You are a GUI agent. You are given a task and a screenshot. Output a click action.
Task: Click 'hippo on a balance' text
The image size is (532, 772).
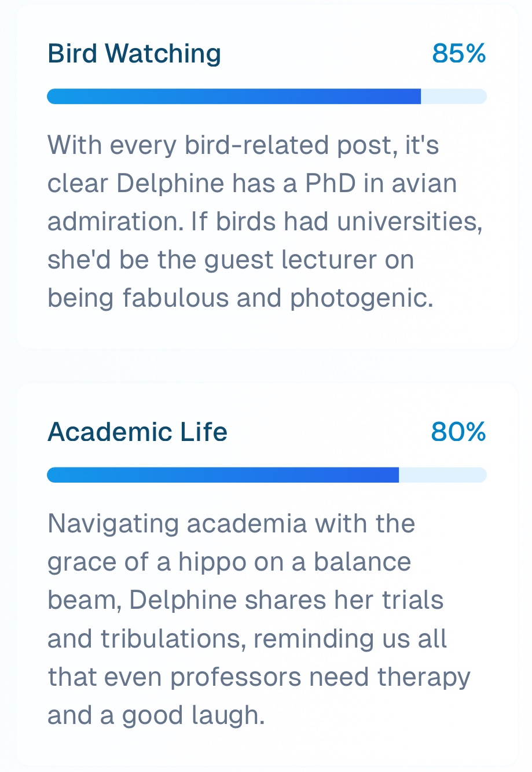coord(295,562)
